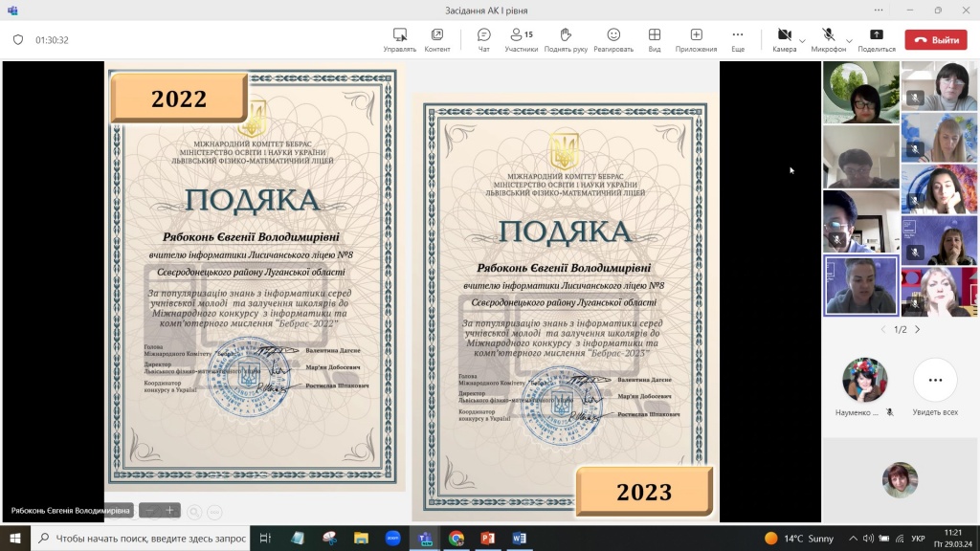The height and width of the screenshot is (551, 980).
Task: Open the Еще more options menu
Action: (x=738, y=35)
